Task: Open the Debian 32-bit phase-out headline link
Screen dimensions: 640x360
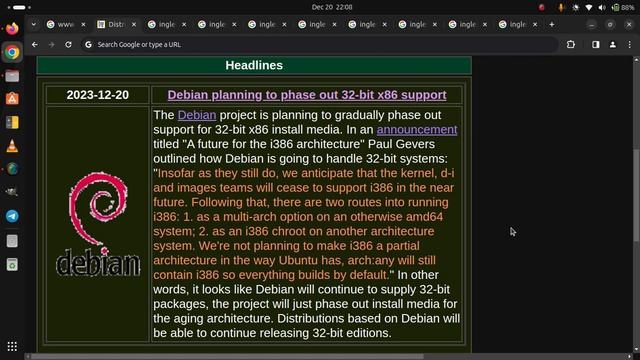Action: pos(307,95)
